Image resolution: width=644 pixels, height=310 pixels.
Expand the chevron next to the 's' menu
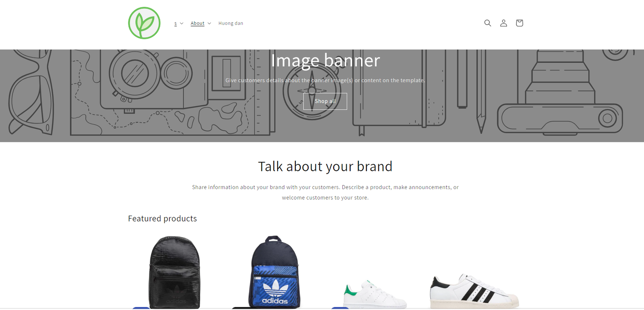pos(181,23)
